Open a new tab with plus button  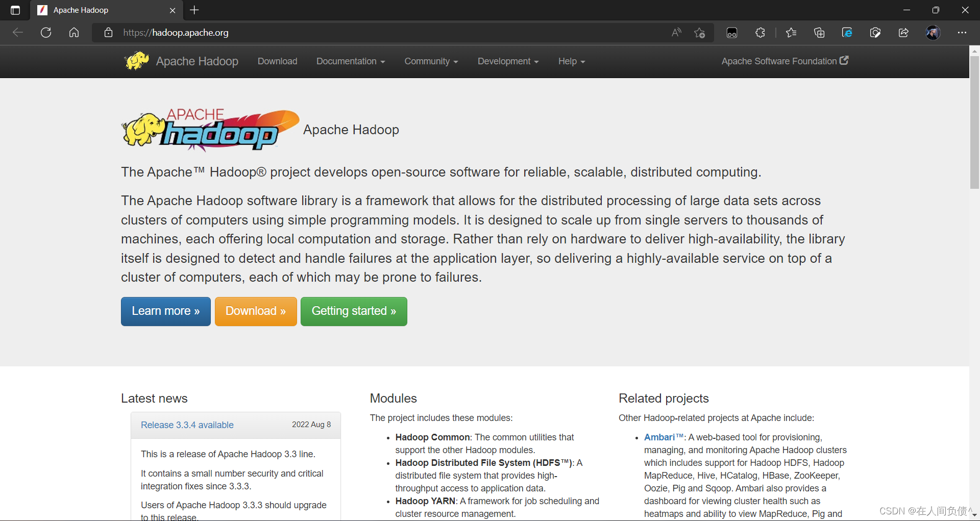[x=194, y=10]
